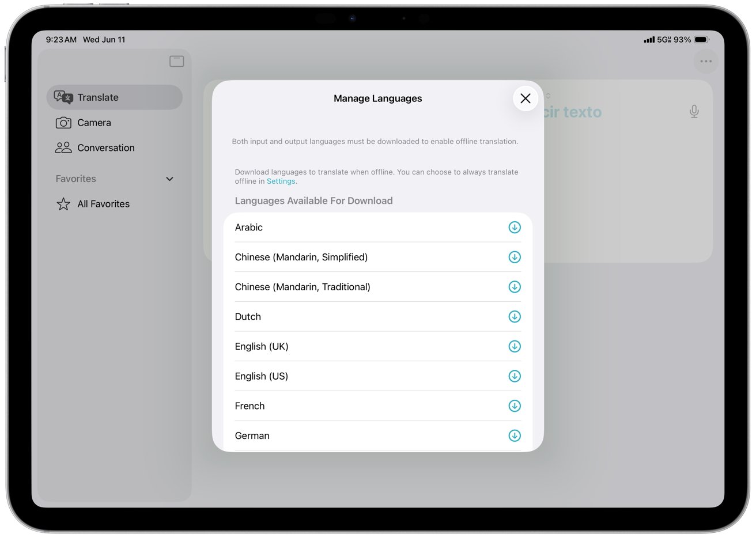The image size is (756, 538).
Task: Click the Languages Available For Download header
Action: tap(313, 200)
